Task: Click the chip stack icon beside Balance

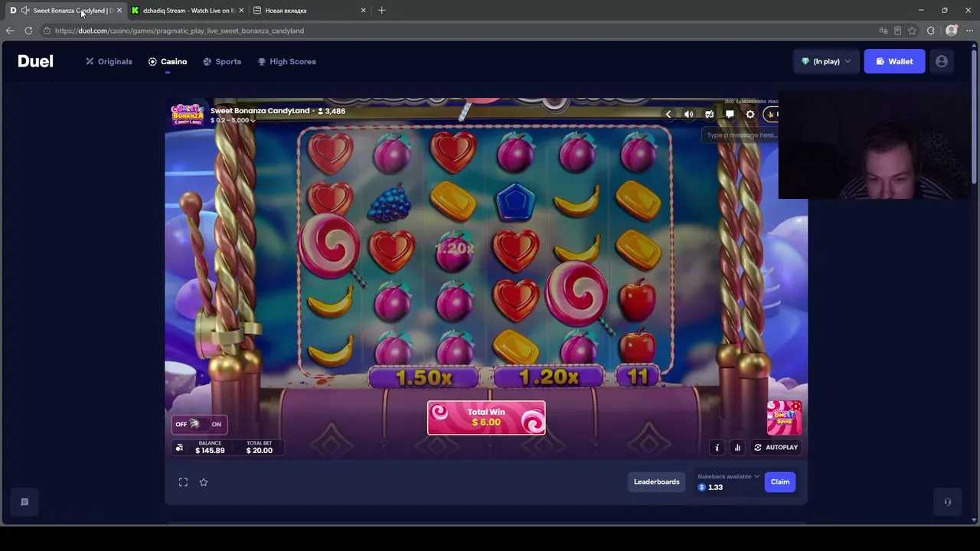Action: [179, 448]
